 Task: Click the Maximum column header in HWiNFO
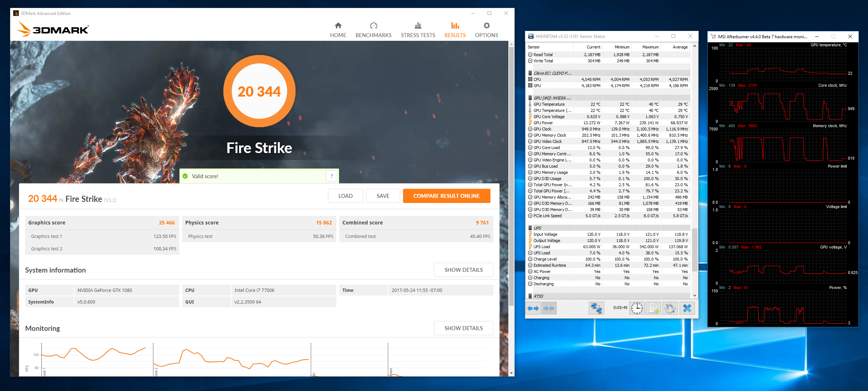646,47
